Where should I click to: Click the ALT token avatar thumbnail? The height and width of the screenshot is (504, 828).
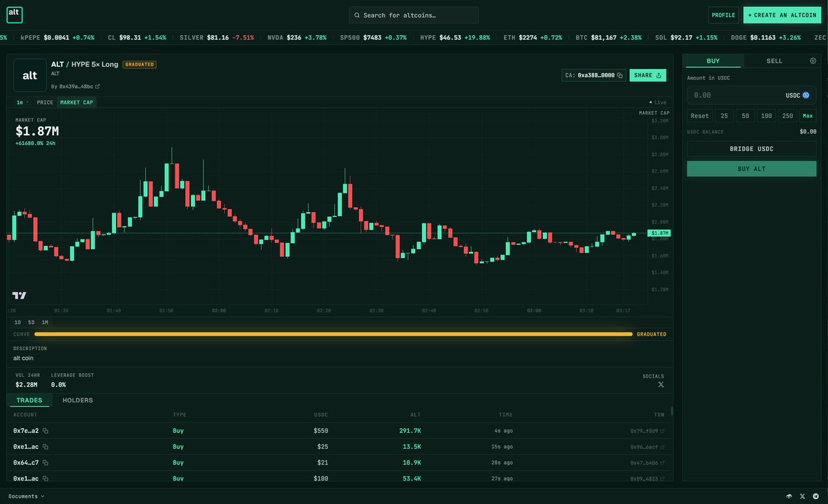(x=30, y=75)
